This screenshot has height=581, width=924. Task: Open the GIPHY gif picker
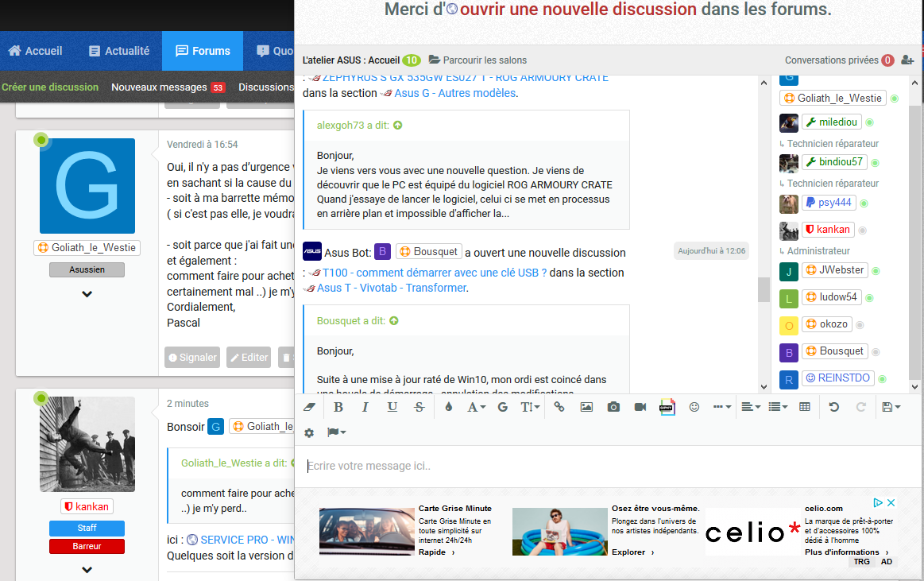tap(667, 407)
